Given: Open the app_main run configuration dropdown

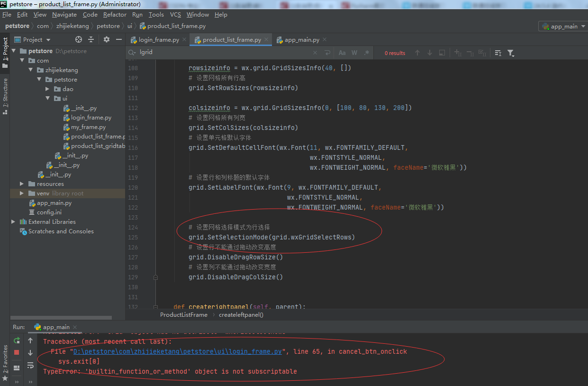Looking at the screenshot, I should (563, 27).
